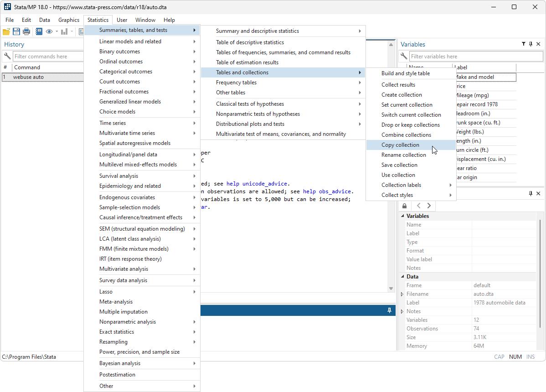Image resolution: width=546 pixels, height=392 pixels.
Task: Select Combine collections menu item
Action: point(411,135)
